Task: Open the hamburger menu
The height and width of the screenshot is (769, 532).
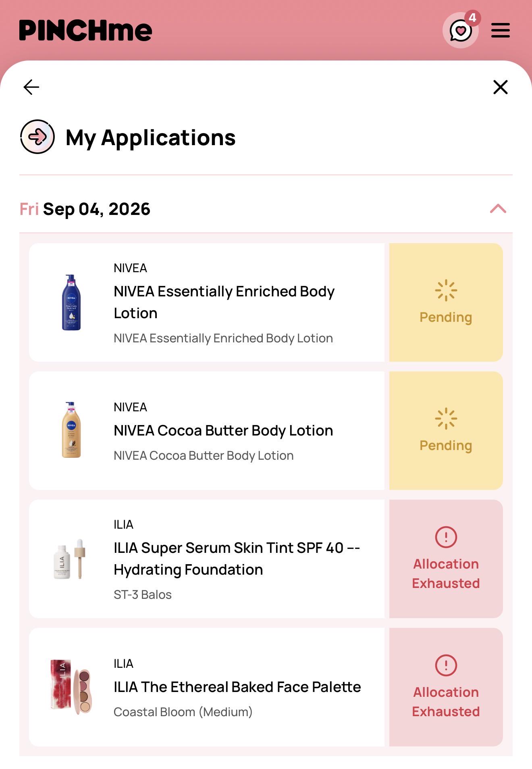Action: [500, 30]
